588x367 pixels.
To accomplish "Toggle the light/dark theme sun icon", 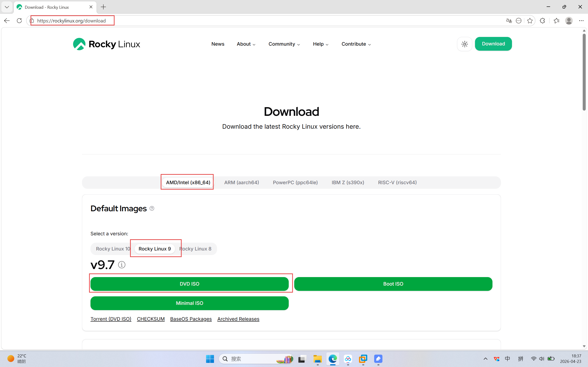I will 464,44.
